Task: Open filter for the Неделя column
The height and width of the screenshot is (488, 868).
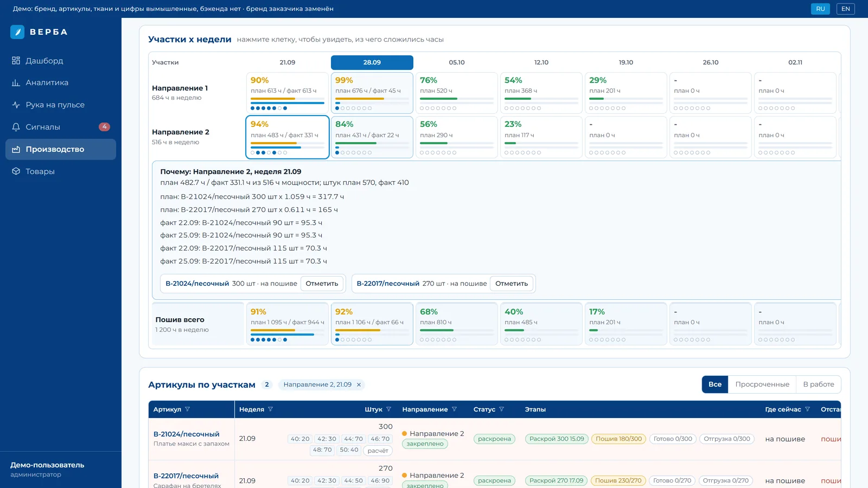Action: 270,409
